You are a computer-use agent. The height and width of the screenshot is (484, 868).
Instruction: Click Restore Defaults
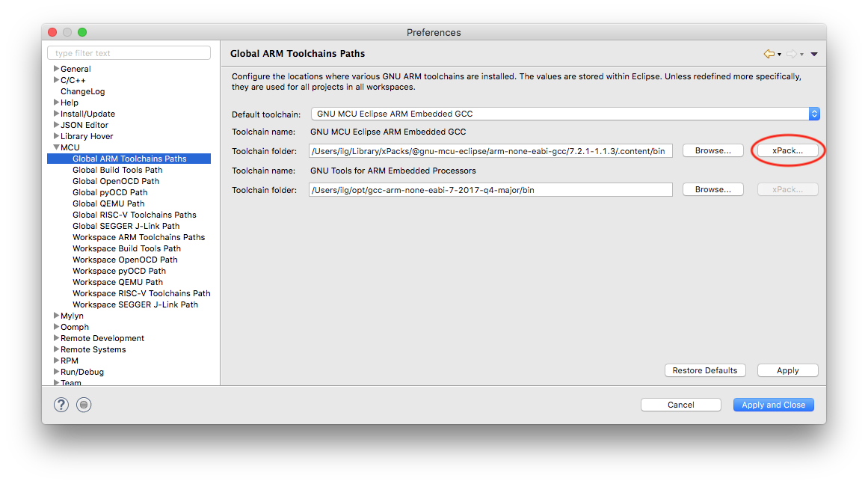point(705,370)
